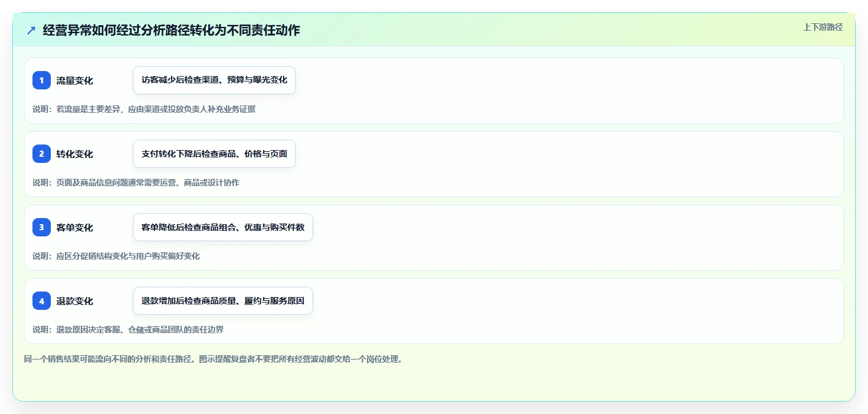Click the note about 渠道或投放负责人补充业务证据
868x414 pixels.
144,109
